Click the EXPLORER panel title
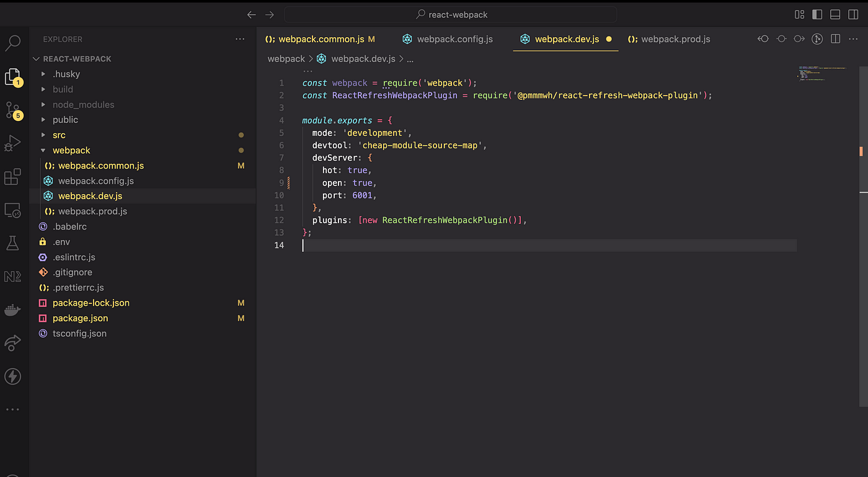868x477 pixels. (x=63, y=39)
